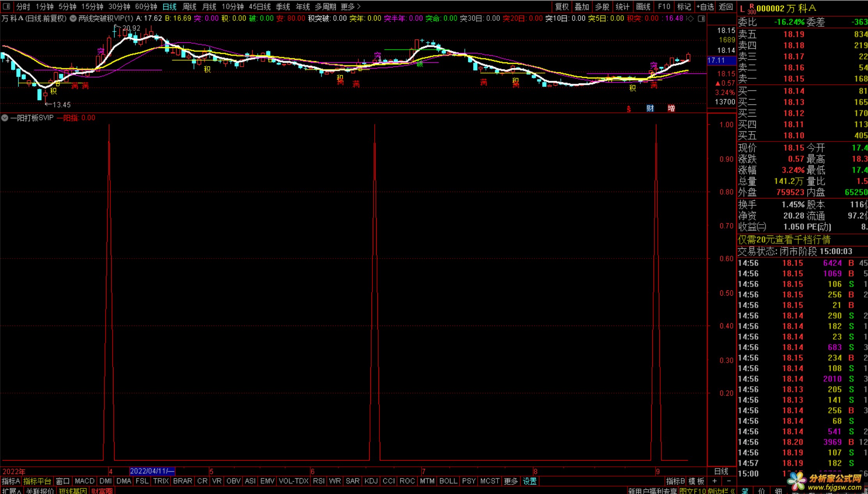The height and width of the screenshot is (494, 868).
Task: Add stock via +自选 button
Action: pos(705,7)
